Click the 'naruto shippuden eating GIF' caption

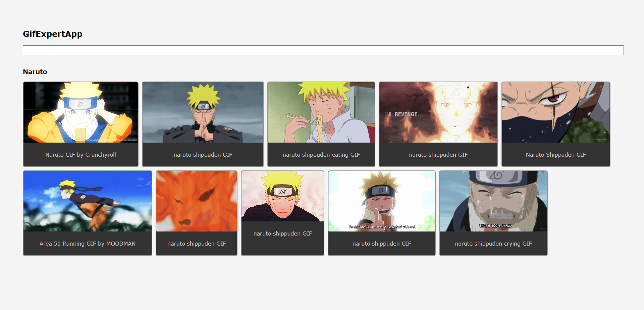click(321, 155)
